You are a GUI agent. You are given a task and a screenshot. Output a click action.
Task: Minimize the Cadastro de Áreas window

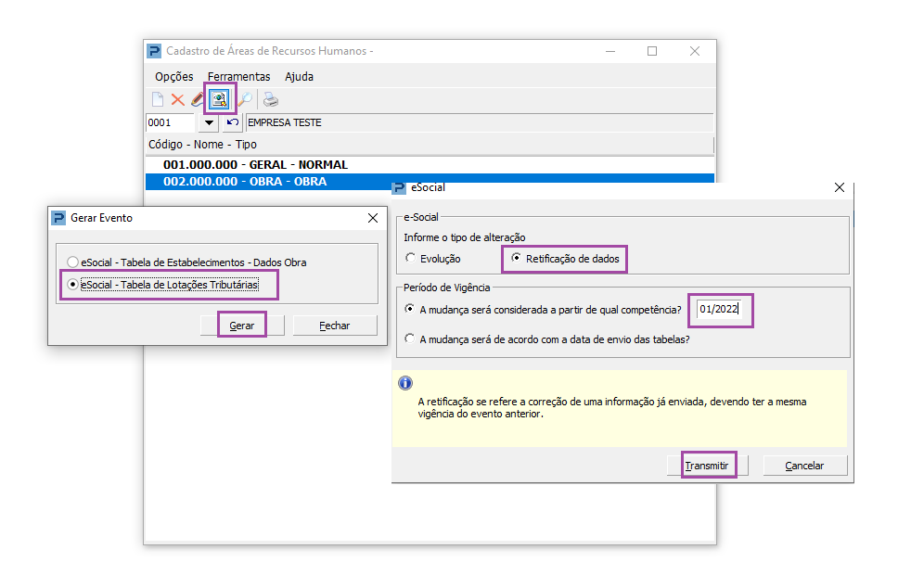610,51
